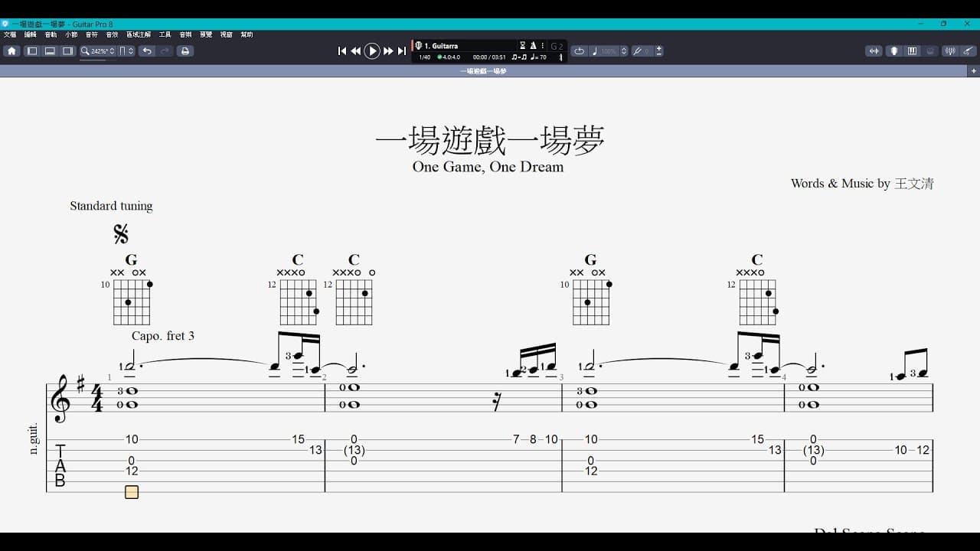This screenshot has height=551, width=980.
Task: Go to the home screen via house icon
Action: click(11, 51)
